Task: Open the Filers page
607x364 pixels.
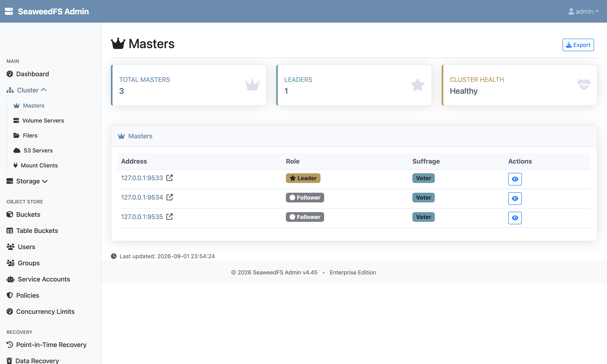Action: pyautogui.click(x=25, y=135)
